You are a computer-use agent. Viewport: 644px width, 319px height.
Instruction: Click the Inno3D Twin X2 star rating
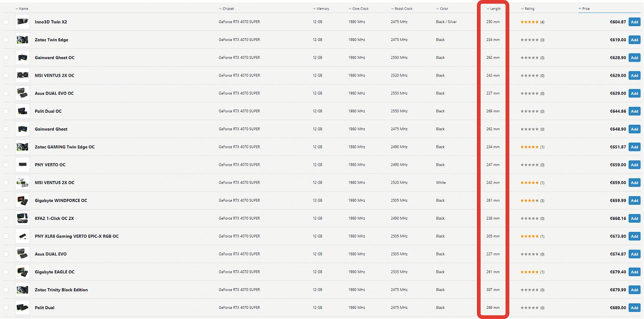coord(530,22)
